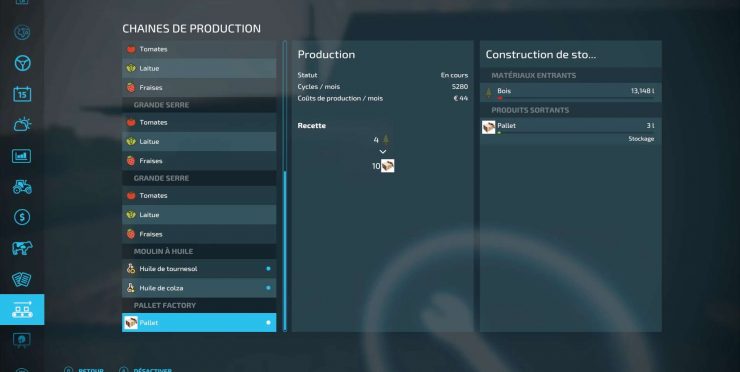Open the cow animals sidebar icon
740x372 pixels.
(22, 248)
